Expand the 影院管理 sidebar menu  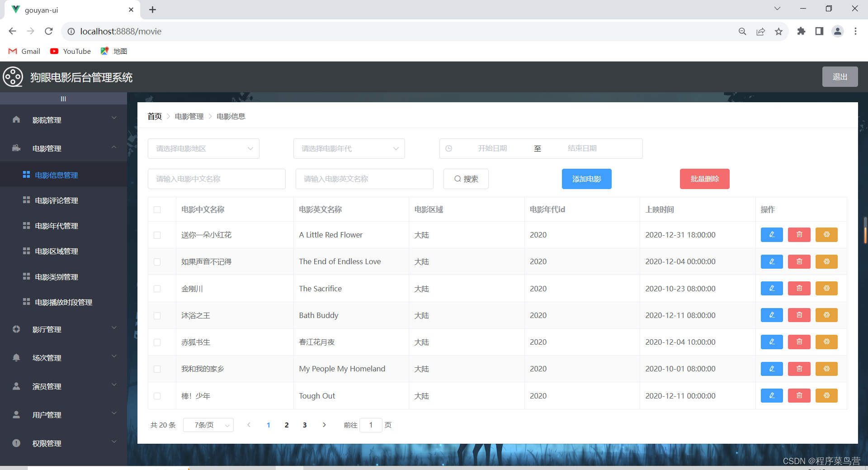(x=63, y=120)
